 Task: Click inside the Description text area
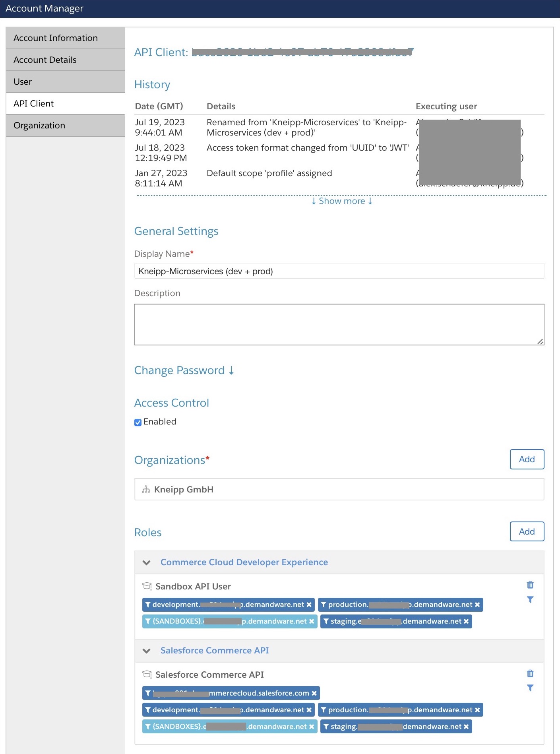point(339,324)
